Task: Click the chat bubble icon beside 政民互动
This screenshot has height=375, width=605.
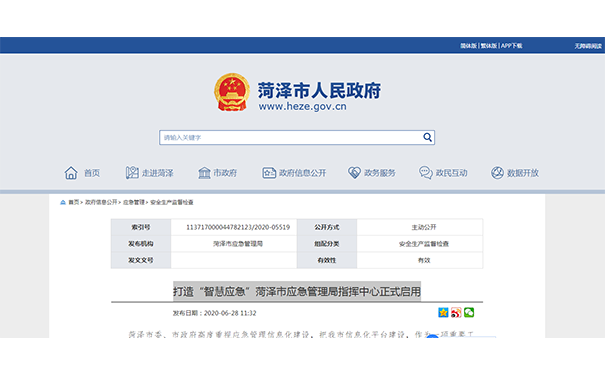Action: pos(426,172)
